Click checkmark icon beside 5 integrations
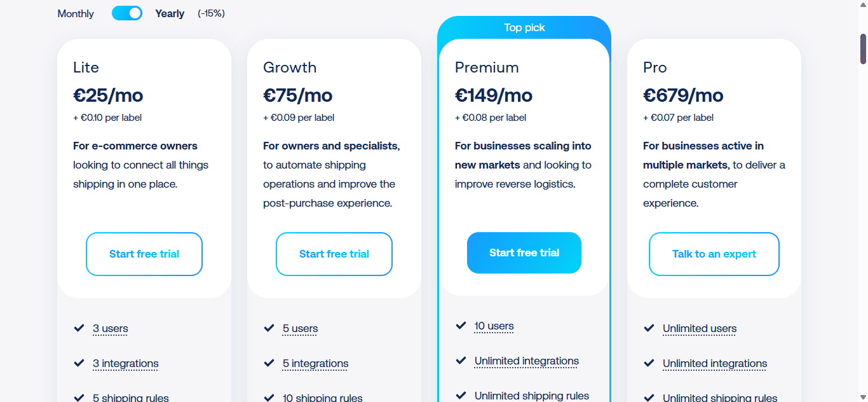The width and height of the screenshot is (868, 402). (269, 363)
